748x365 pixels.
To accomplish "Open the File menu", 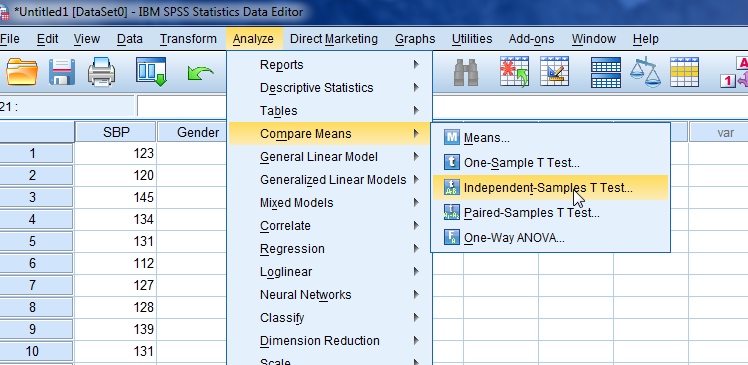I will (10, 39).
